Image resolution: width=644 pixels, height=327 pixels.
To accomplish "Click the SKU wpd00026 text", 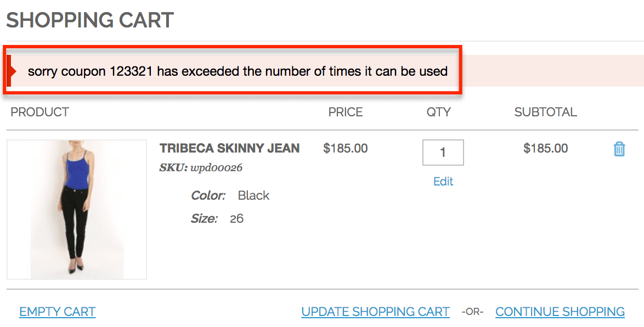I will pyautogui.click(x=201, y=168).
